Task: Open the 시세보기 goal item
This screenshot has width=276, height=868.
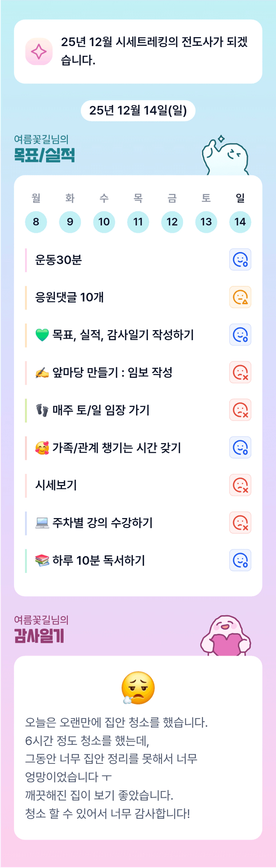Action: (56, 485)
